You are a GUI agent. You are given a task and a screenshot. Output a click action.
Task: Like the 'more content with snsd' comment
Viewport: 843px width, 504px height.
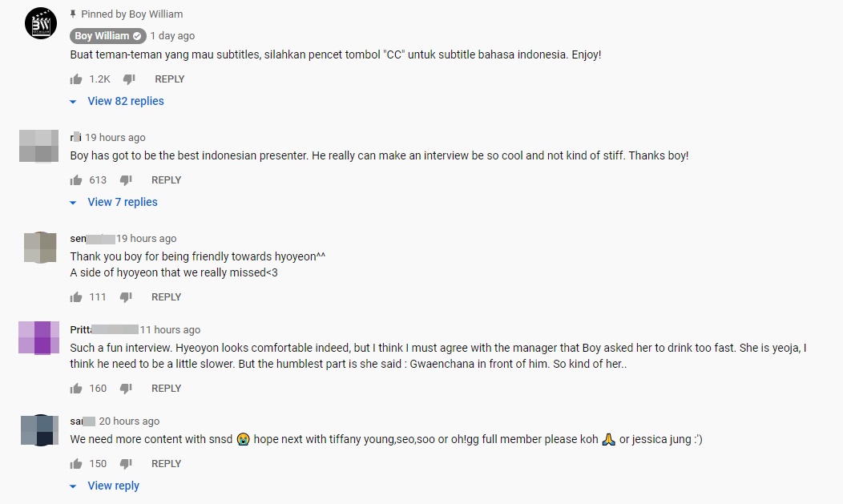76,464
